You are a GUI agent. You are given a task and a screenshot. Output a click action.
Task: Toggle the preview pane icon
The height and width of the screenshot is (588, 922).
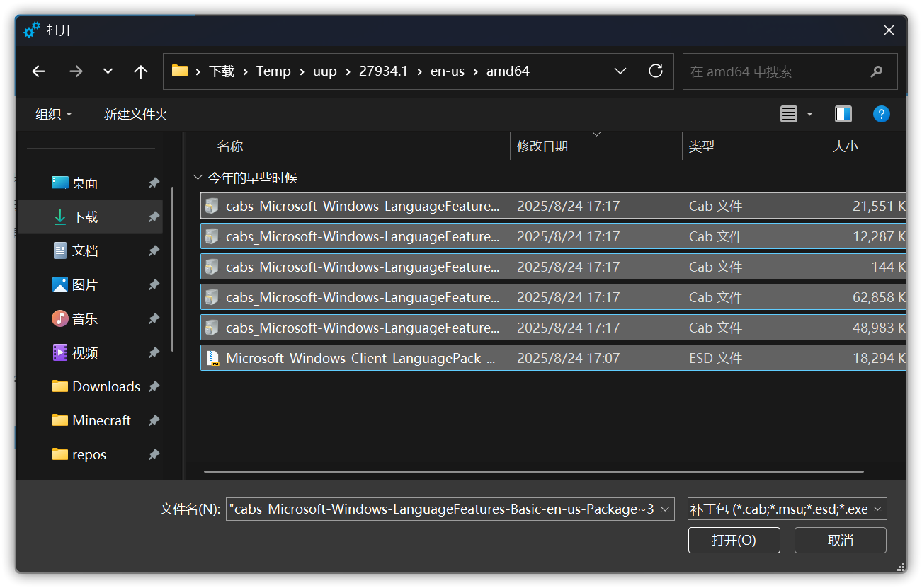(x=843, y=114)
